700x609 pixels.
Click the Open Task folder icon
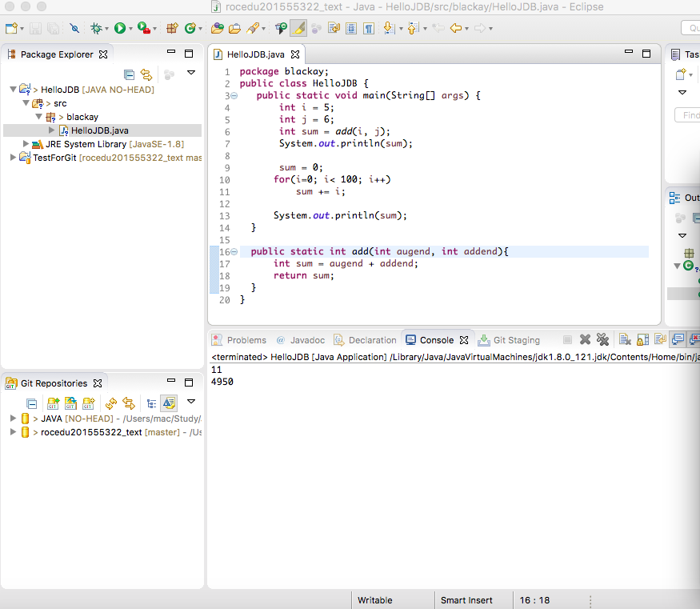[234, 28]
